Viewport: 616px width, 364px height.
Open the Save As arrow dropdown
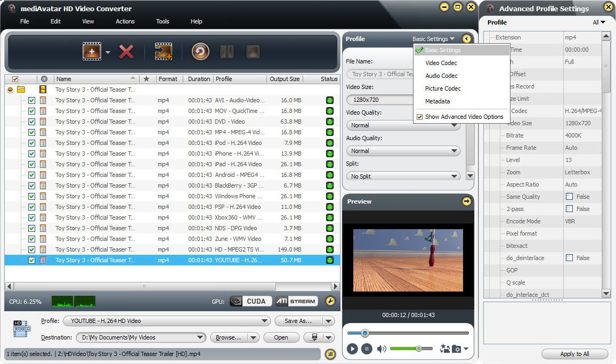click(x=328, y=321)
